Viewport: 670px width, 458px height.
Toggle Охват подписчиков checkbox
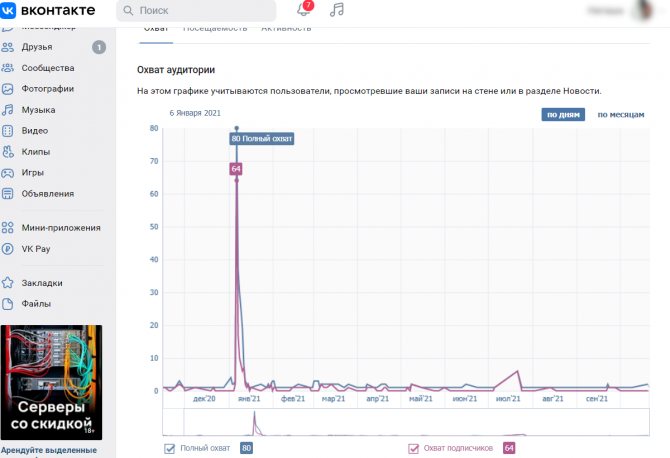413,449
